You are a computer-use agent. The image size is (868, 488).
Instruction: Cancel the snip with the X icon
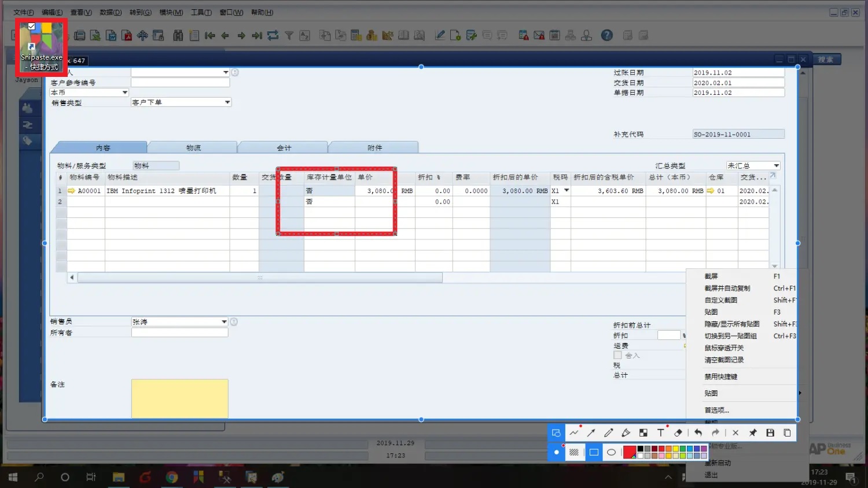tap(735, 432)
